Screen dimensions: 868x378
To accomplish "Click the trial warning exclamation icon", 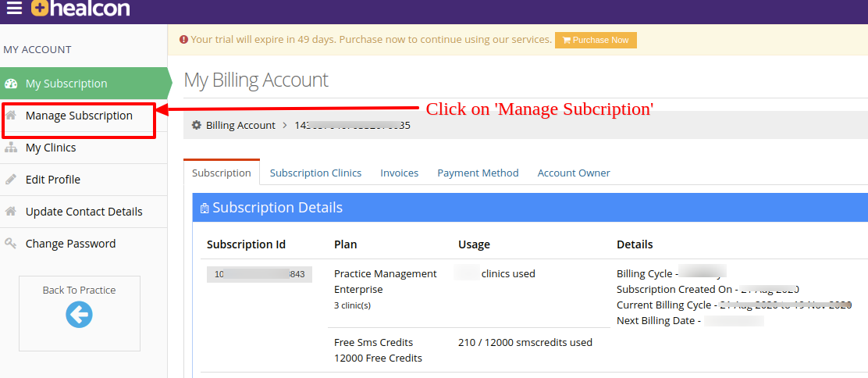I will (183, 40).
